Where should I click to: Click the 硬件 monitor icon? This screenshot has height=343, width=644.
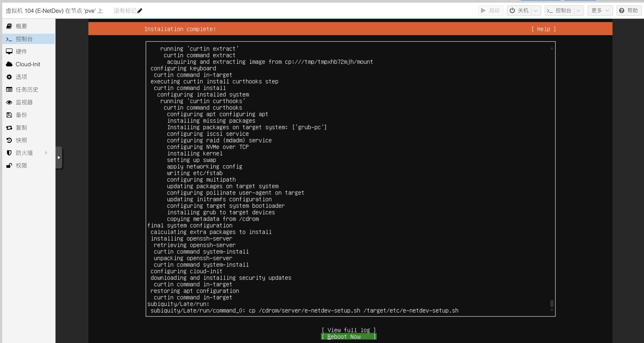pos(9,51)
